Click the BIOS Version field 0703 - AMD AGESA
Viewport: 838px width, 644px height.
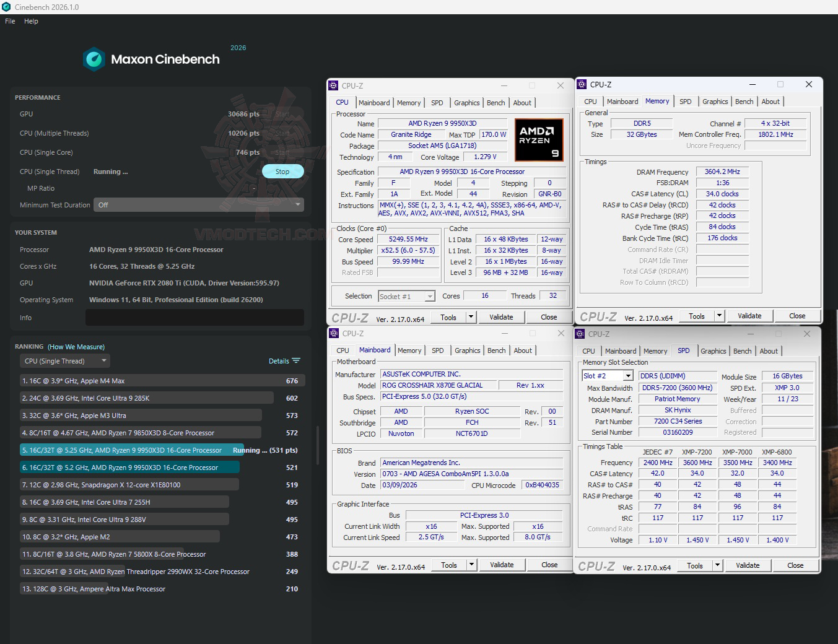(x=471, y=474)
